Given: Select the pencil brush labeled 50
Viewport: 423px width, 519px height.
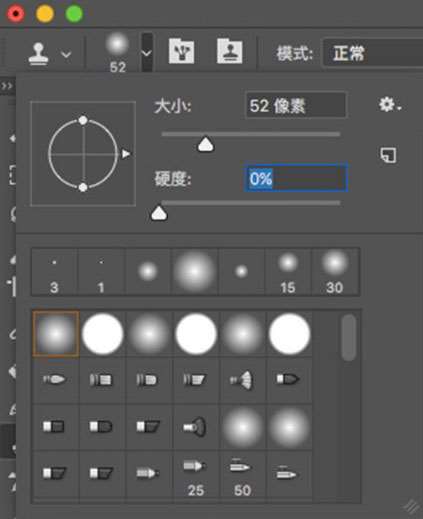Looking at the screenshot, I should (x=242, y=473).
